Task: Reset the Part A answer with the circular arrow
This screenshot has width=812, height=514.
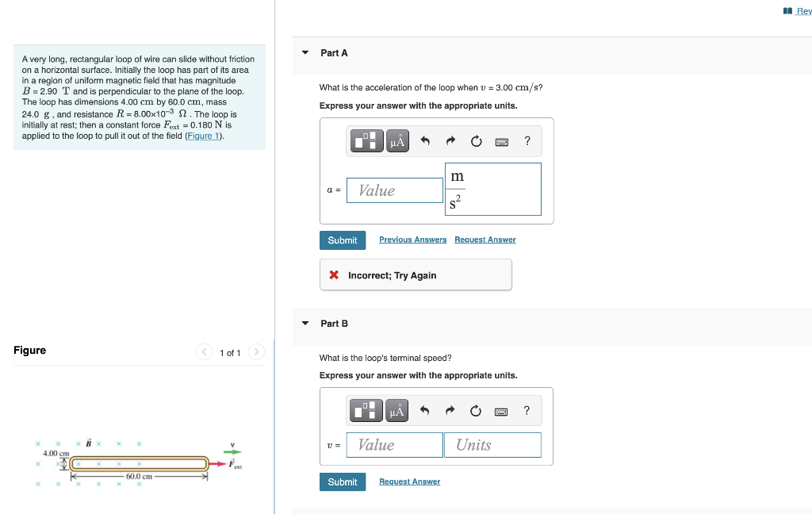Action: point(476,140)
